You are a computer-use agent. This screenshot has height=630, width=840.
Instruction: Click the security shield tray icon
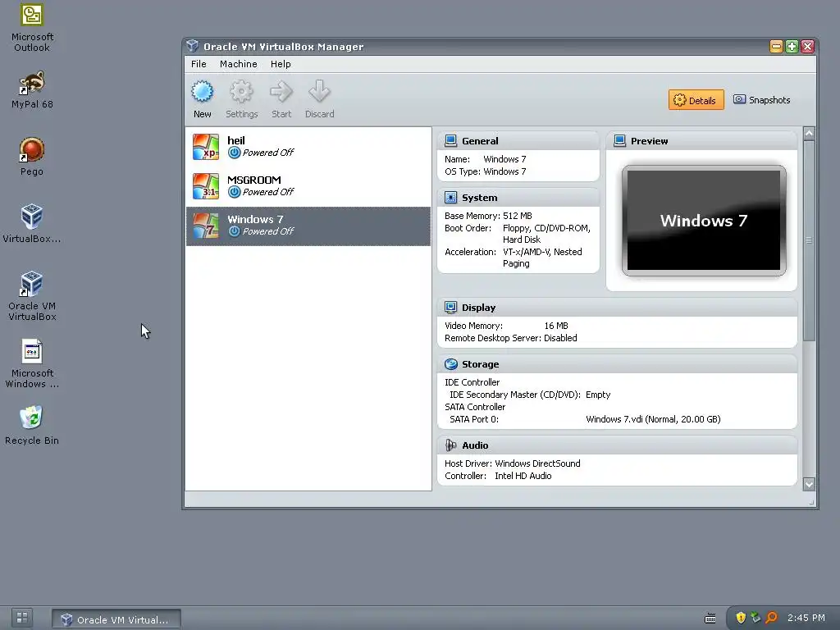point(741,618)
